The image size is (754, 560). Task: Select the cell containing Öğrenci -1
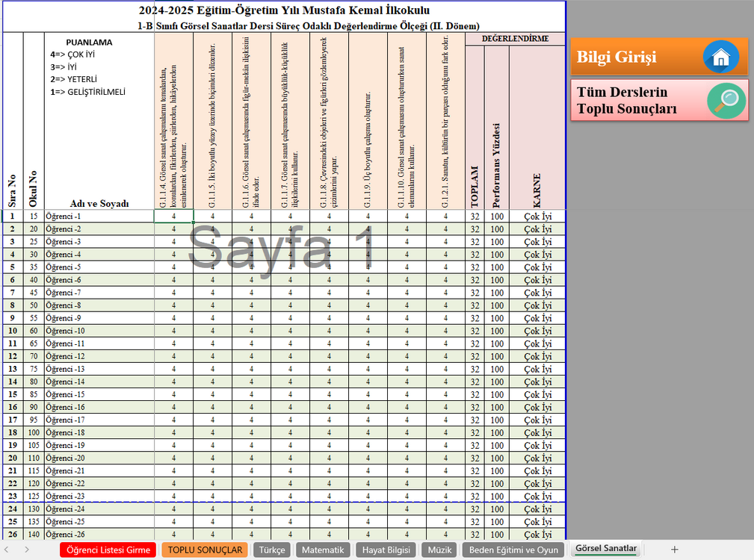click(99, 216)
